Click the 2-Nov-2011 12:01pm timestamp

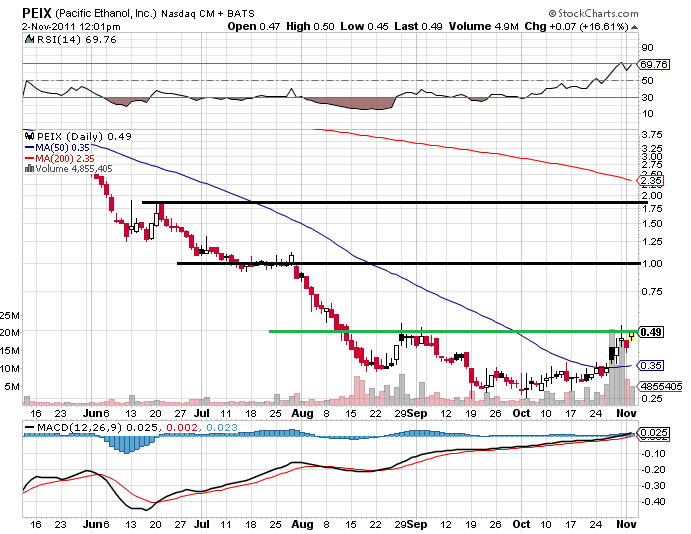pyautogui.click(x=71, y=27)
